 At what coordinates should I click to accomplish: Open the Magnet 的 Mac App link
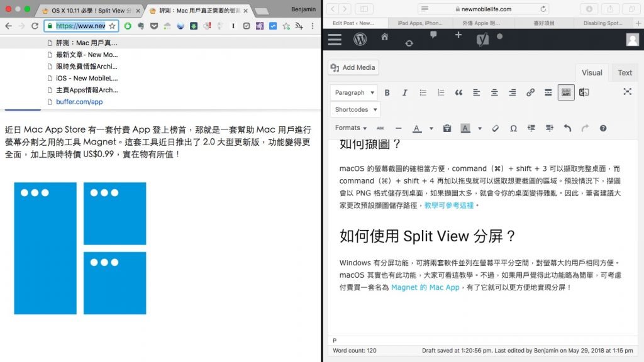(425, 287)
